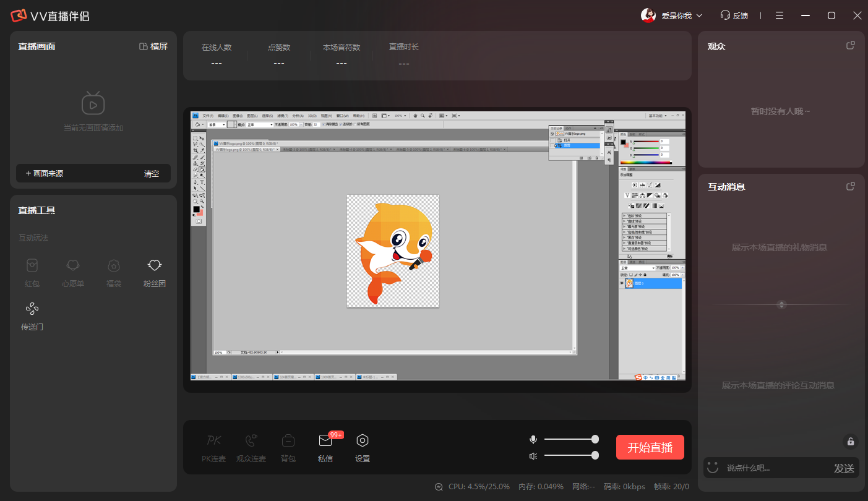Pop out the 观众 audience panel
The image size is (868, 501).
851,46
